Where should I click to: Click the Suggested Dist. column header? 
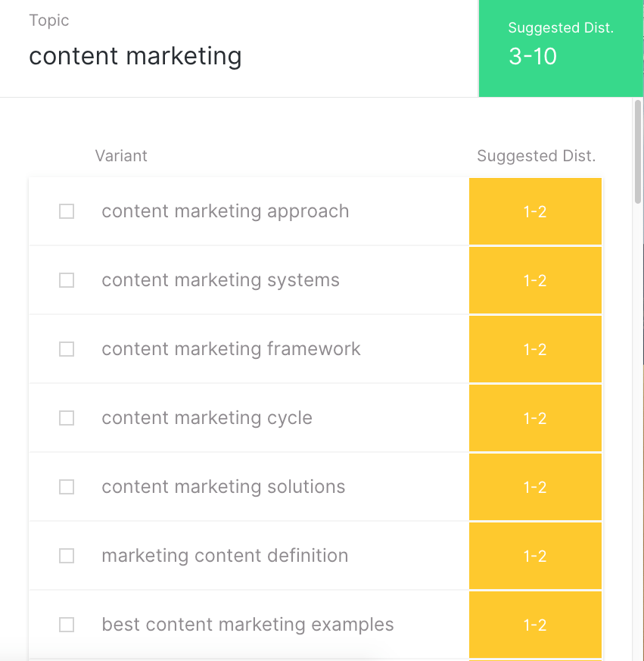point(536,156)
